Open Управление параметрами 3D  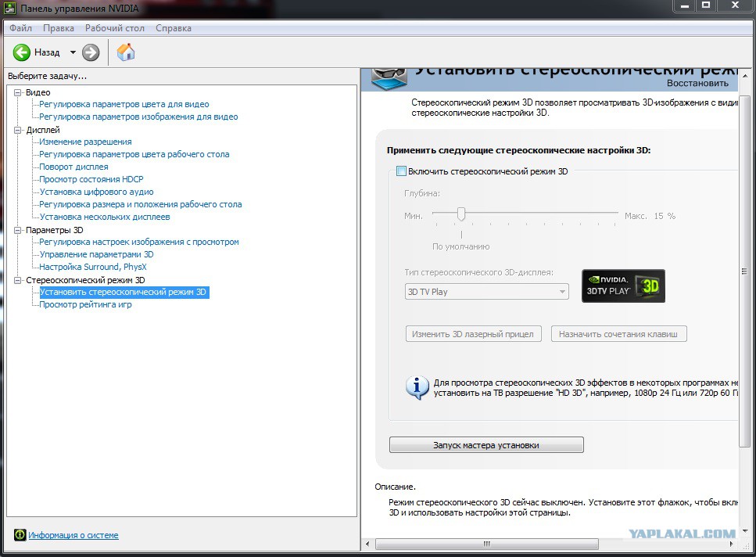(x=96, y=254)
